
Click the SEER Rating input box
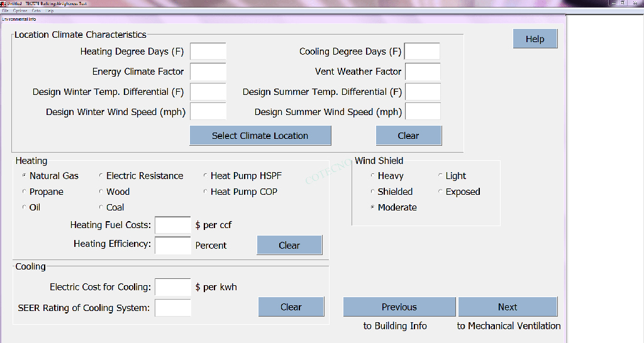172,308
